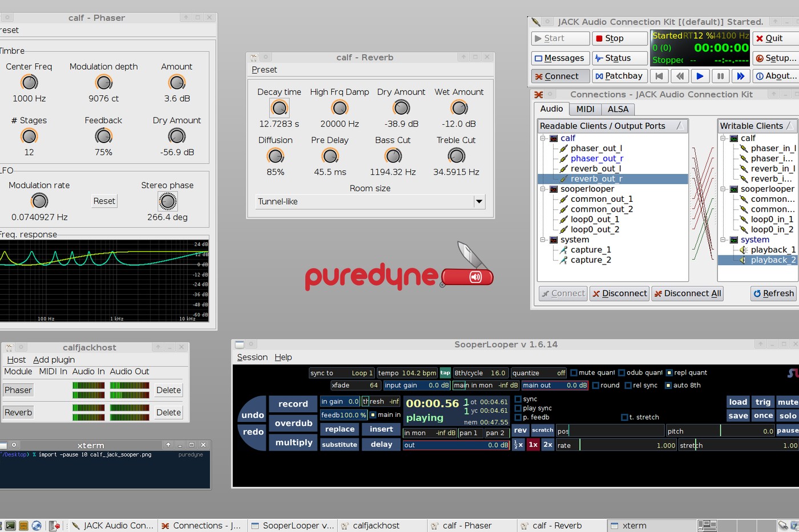Viewport: 799px width, 532px height.
Task: Open the SooperLooper Session menu
Action: point(252,357)
